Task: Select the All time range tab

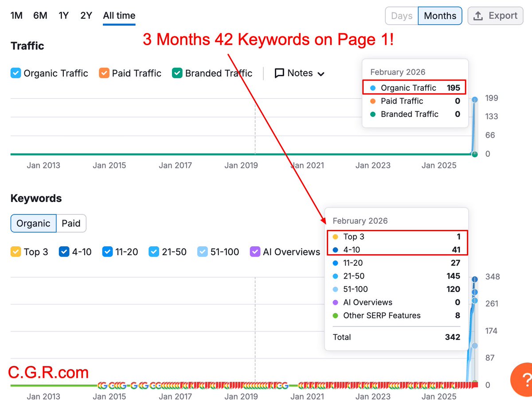Action: coord(119,16)
